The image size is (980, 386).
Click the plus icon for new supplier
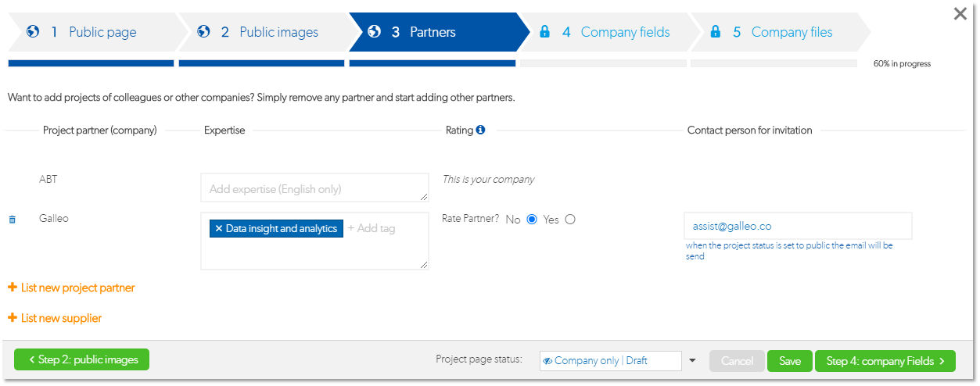coord(12,318)
